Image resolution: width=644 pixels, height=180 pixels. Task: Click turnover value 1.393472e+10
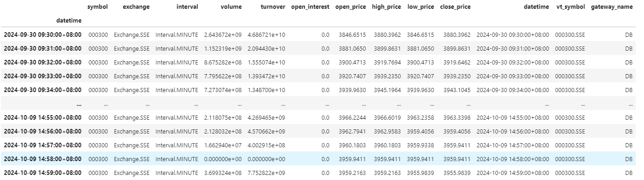(267, 76)
